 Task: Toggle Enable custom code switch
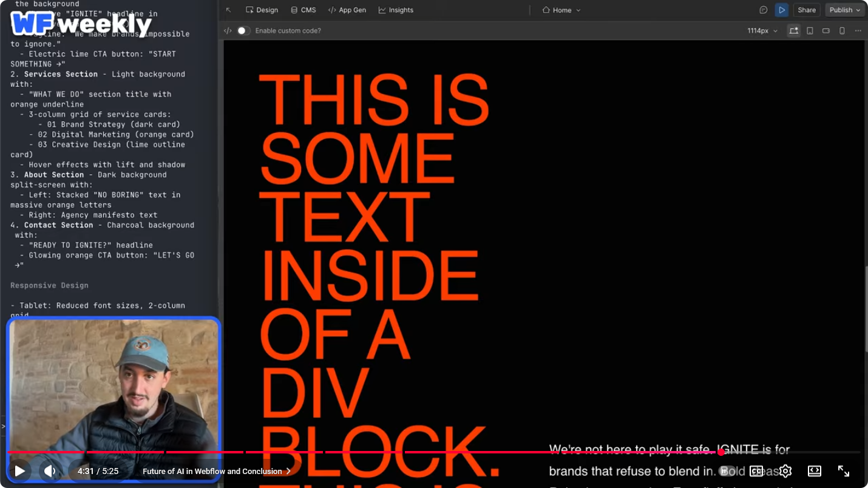(243, 30)
